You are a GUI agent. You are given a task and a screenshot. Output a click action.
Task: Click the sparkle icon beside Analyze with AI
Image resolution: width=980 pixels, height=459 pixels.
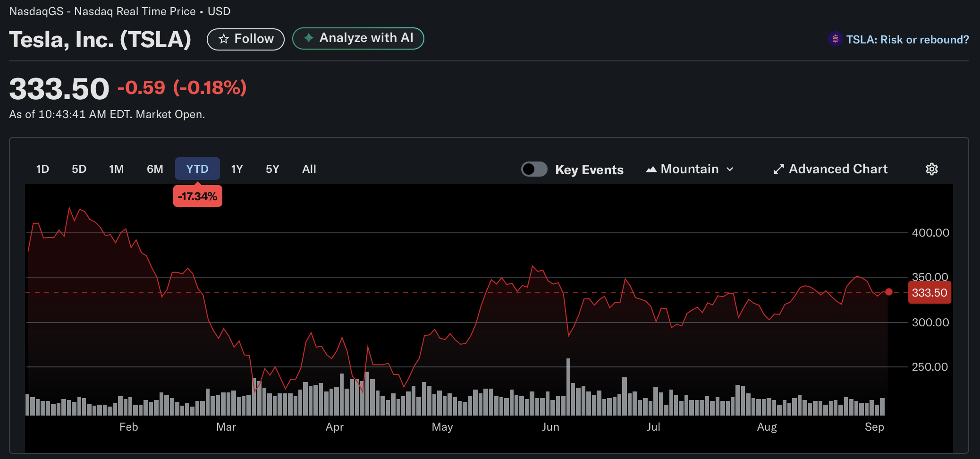308,38
